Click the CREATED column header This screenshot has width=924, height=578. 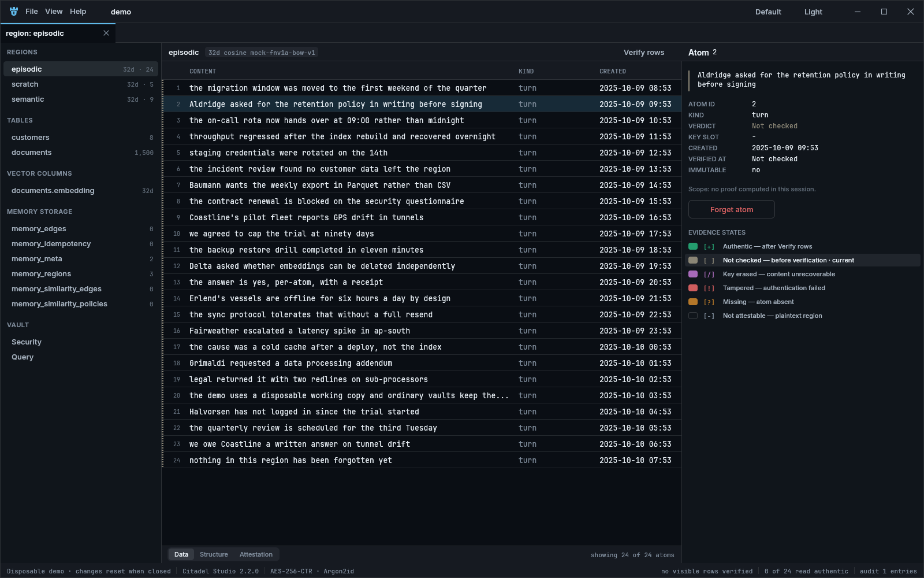pyautogui.click(x=613, y=71)
